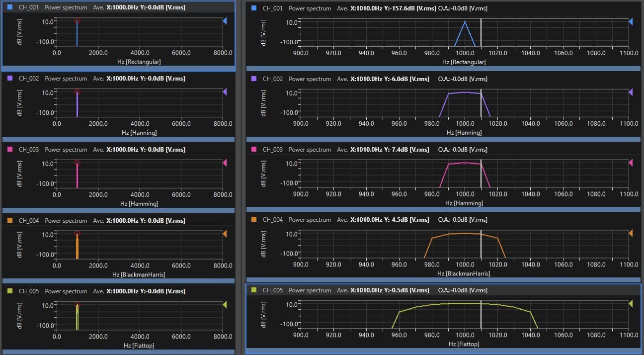Click red peak cursor circle on Flattop graph
644x355 pixels.
click(77, 304)
